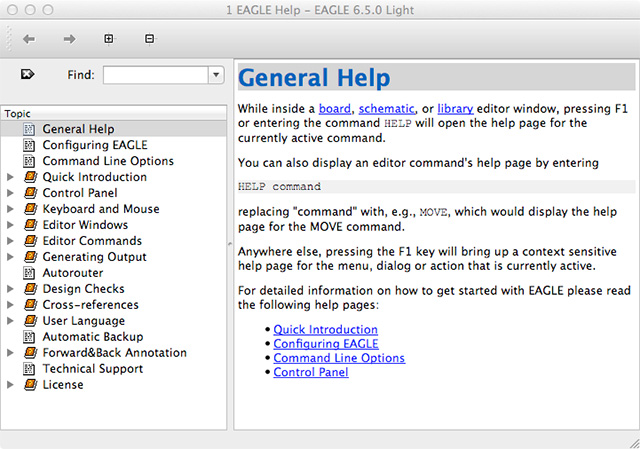
Task: Follow the Control Panel bulleted link
Action: [x=311, y=372]
